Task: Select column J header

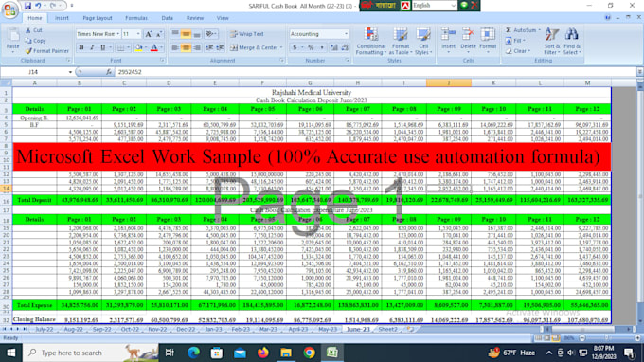Action: (449, 83)
